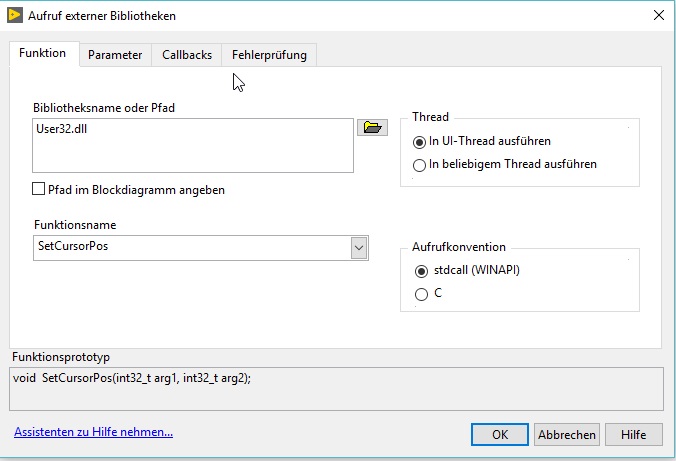Screen dimensions: 676x461
Task: Confirm with the OK button
Action: point(500,434)
